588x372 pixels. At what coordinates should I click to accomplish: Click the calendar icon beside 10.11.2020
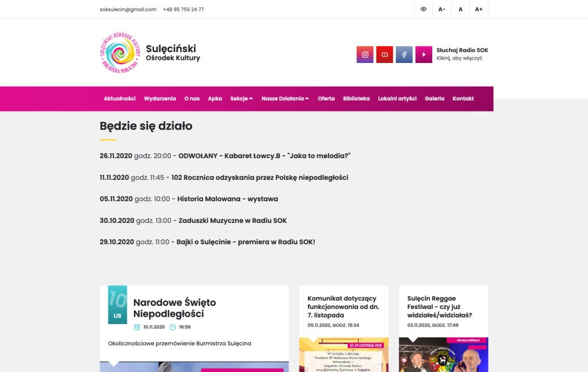(x=137, y=327)
